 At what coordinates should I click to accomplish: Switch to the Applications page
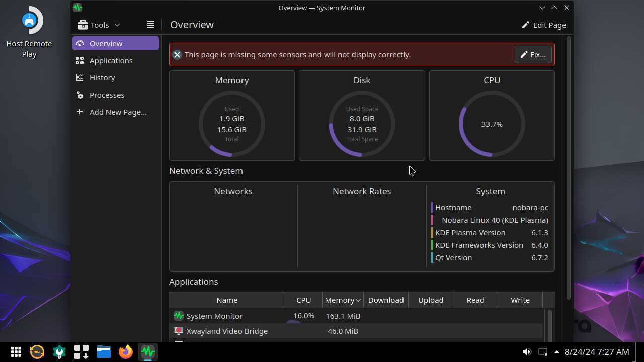click(111, 61)
